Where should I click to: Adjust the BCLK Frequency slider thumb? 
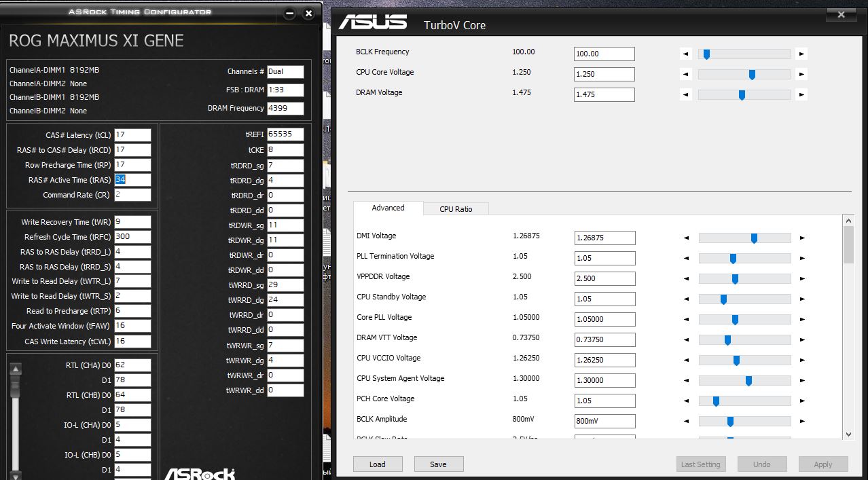coord(706,54)
